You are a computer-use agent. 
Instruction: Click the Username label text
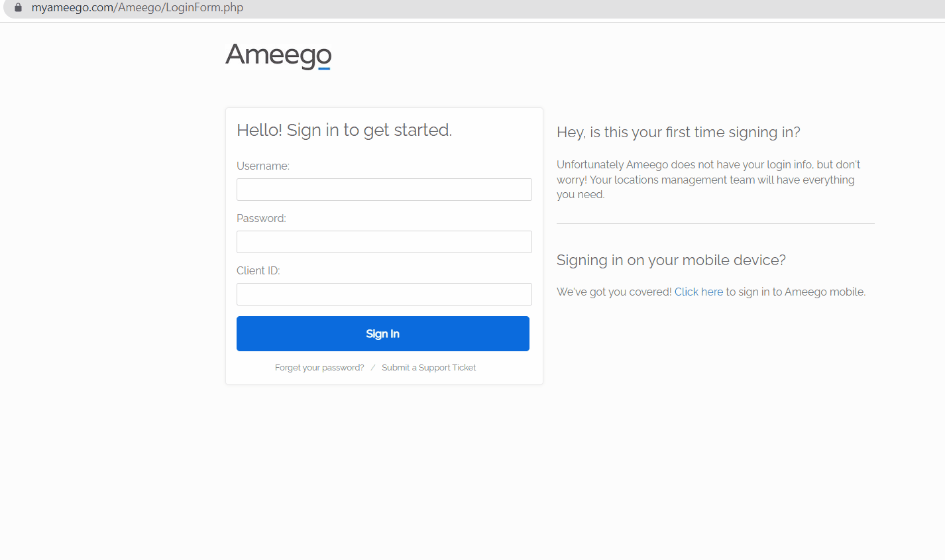click(262, 166)
